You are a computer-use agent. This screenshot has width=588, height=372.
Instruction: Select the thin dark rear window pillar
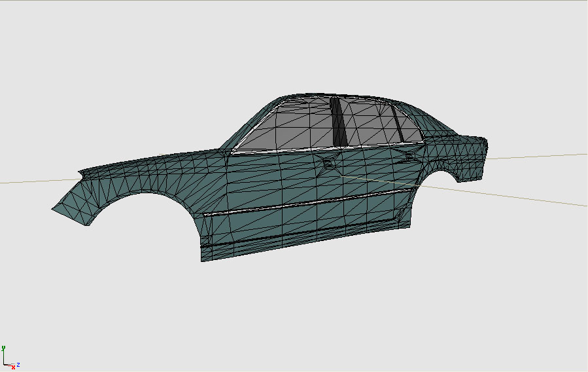(398, 123)
